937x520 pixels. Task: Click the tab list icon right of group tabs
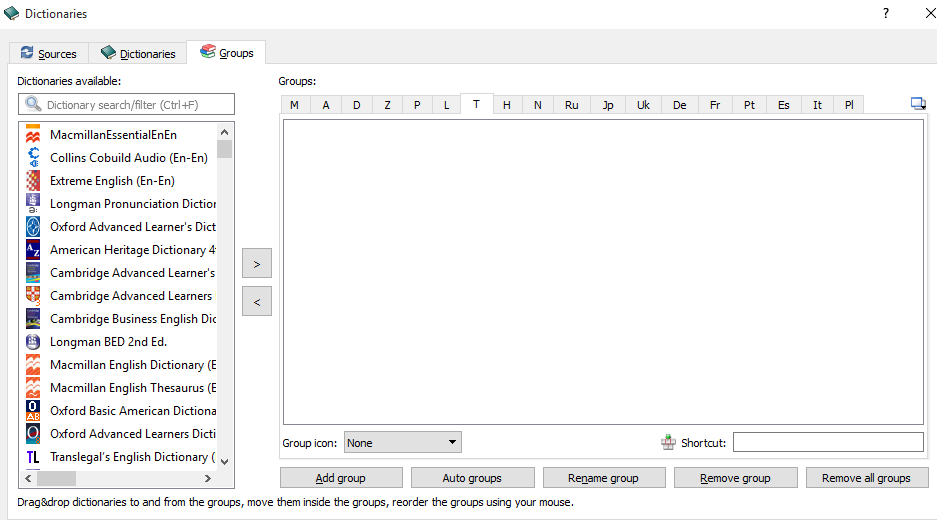(x=918, y=104)
